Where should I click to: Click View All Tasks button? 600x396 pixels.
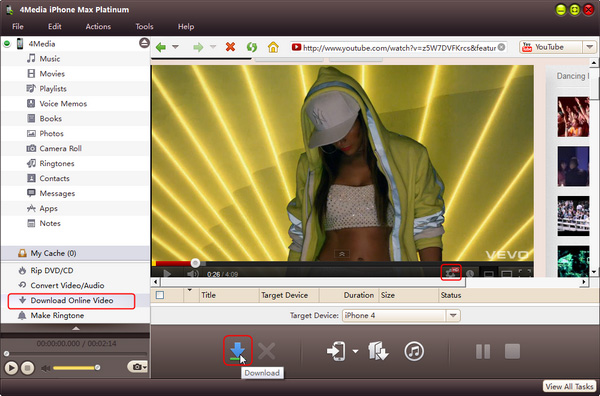tap(569, 386)
